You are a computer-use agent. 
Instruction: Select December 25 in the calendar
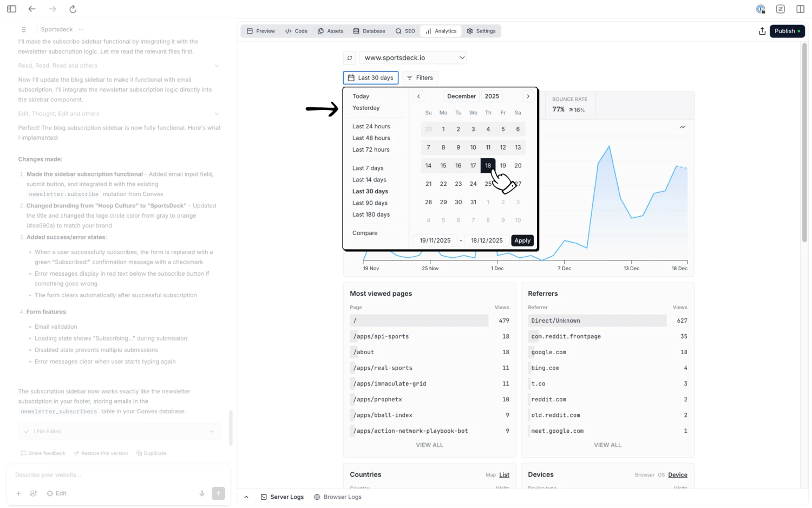tap(488, 184)
